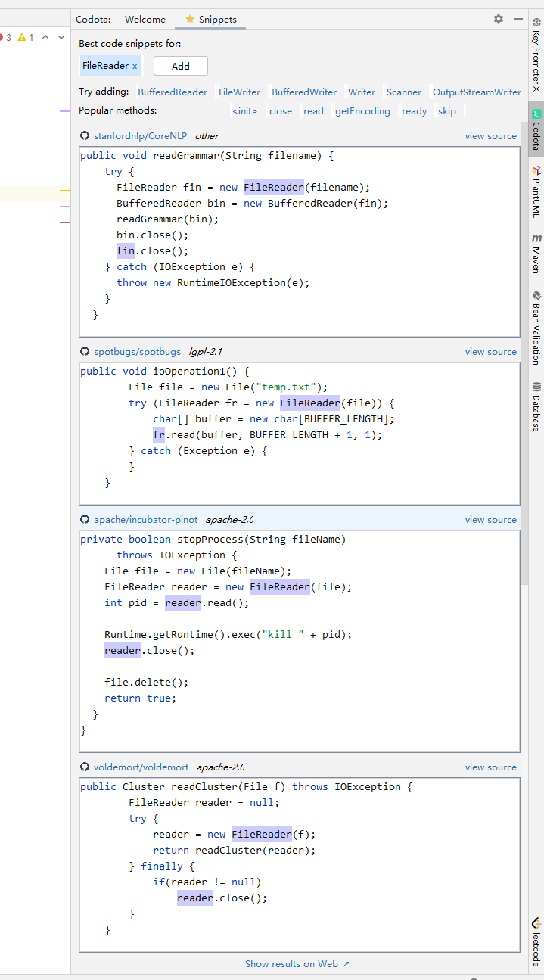The height and width of the screenshot is (980, 544).
Task: Go to the next highlighted error (down arrow)
Action: [61, 37]
